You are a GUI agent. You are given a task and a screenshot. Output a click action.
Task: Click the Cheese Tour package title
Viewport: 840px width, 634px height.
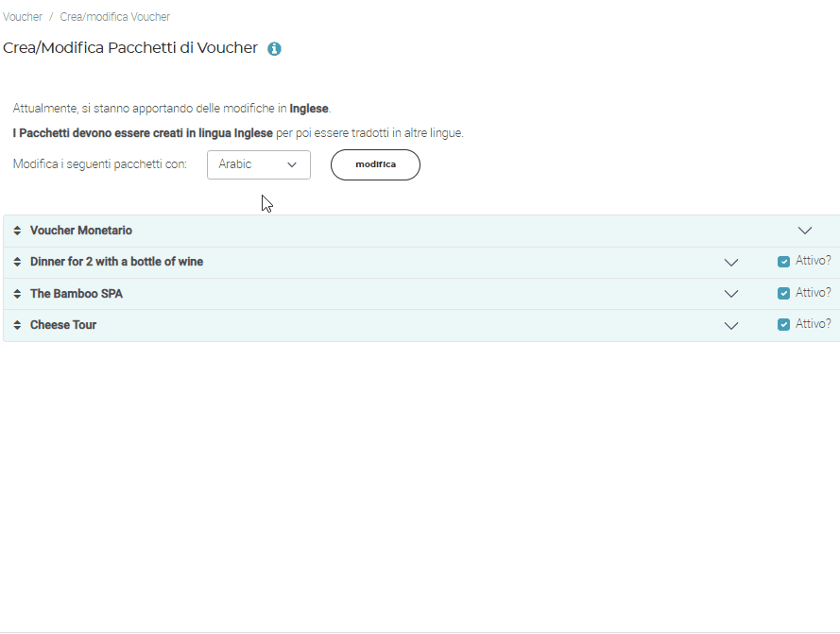point(63,325)
